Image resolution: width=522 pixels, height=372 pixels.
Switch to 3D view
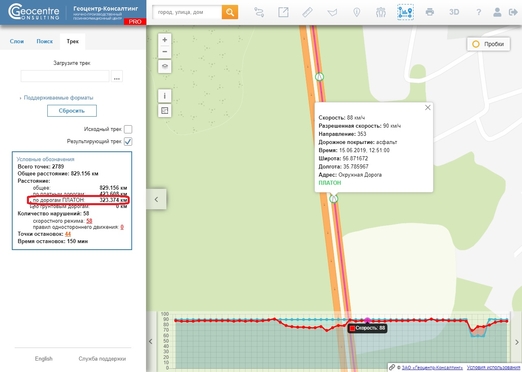pyautogui.click(x=454, y=12)
